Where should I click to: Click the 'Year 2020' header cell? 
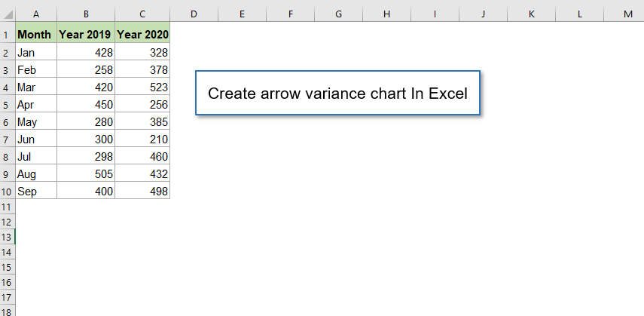142,34
